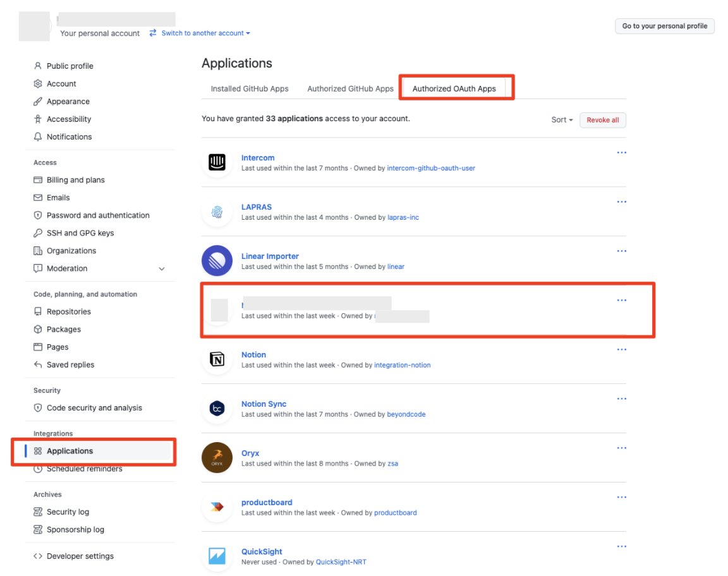Click the Packages box icon
Viewport: 728px width, 576px height.
38,329
